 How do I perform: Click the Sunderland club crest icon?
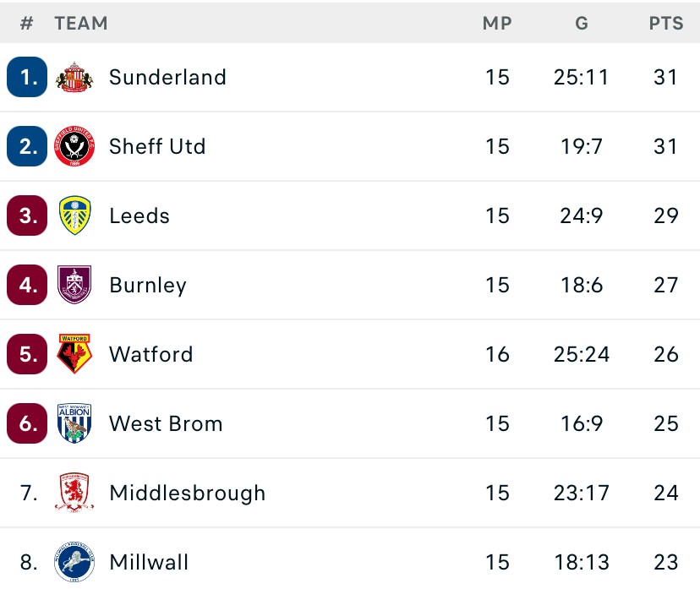[74, 78]
